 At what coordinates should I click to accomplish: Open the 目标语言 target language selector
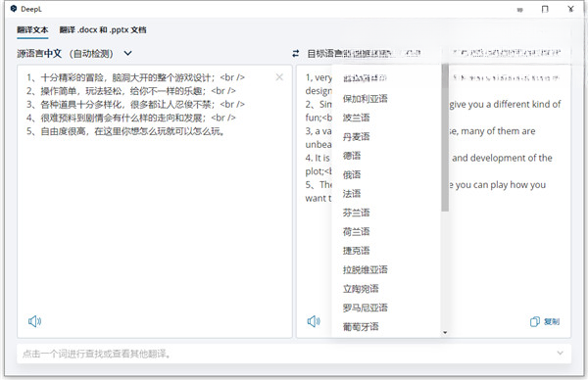coord(364,54)
